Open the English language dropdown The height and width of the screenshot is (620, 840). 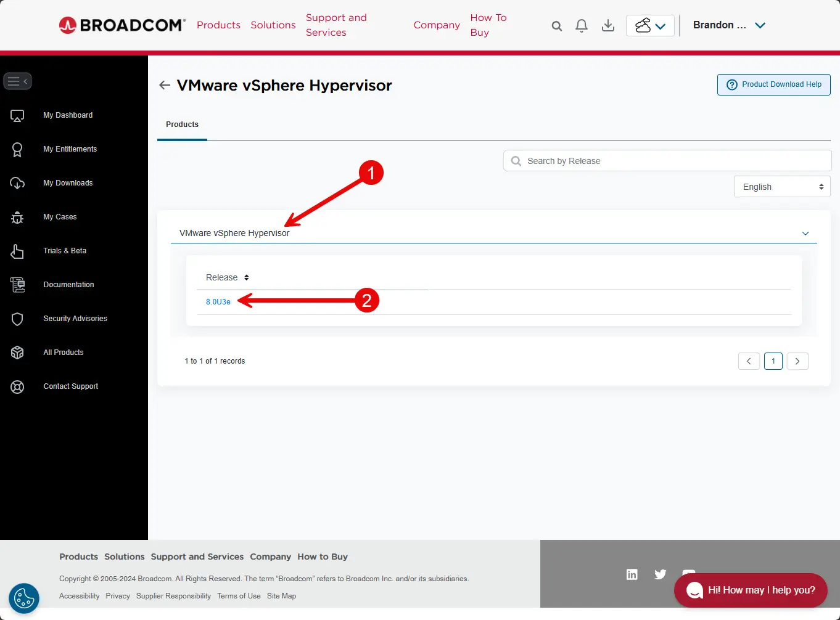tap(782, 187)
